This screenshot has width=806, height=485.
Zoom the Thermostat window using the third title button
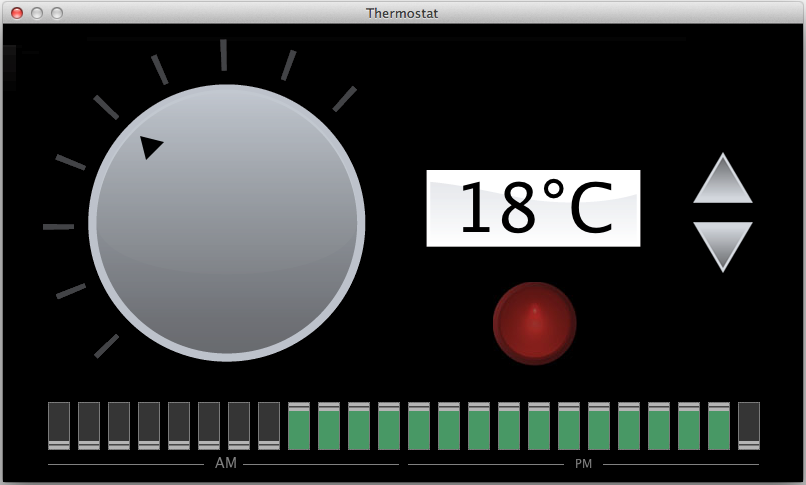57,13
